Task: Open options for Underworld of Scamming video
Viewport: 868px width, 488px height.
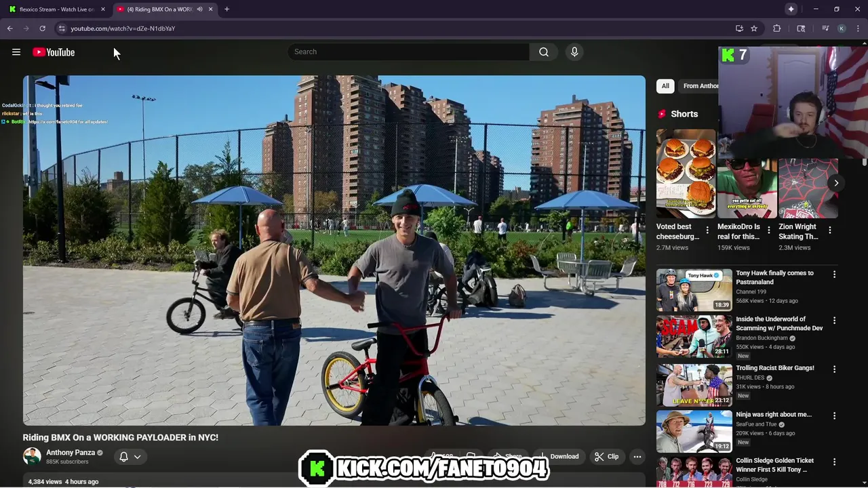Action: tap(834, 321)
